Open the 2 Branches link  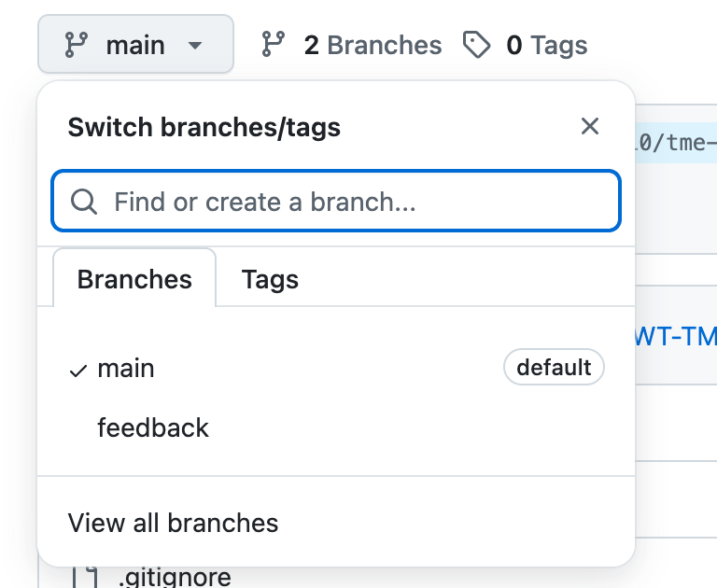[x=373, y=45]
